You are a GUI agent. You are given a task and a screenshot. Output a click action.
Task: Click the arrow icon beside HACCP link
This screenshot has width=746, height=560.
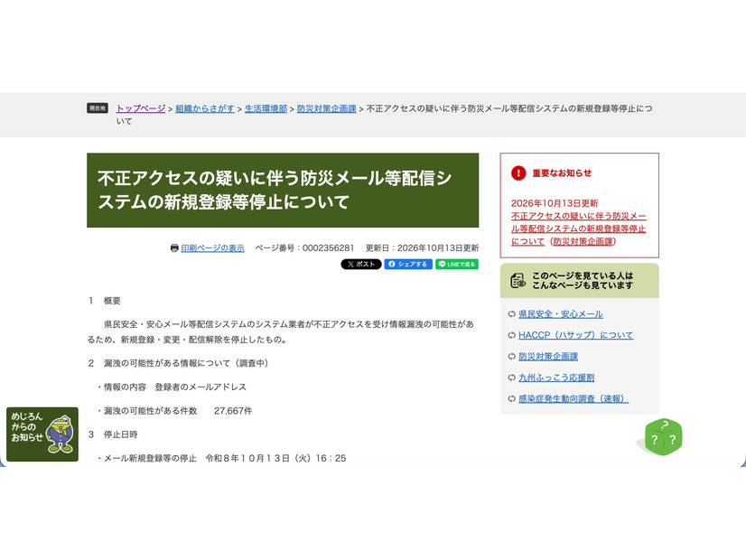click(x=511, y=335)
